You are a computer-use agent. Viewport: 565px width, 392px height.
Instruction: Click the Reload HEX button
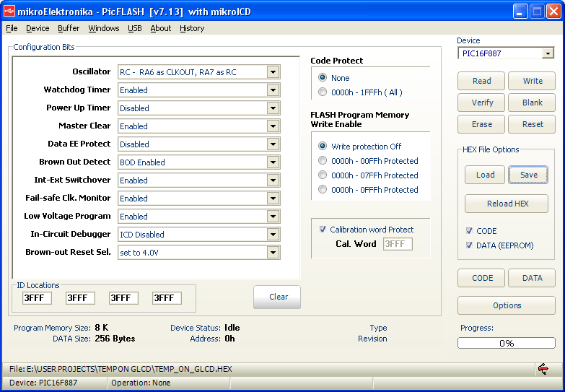tap(507, 204)
